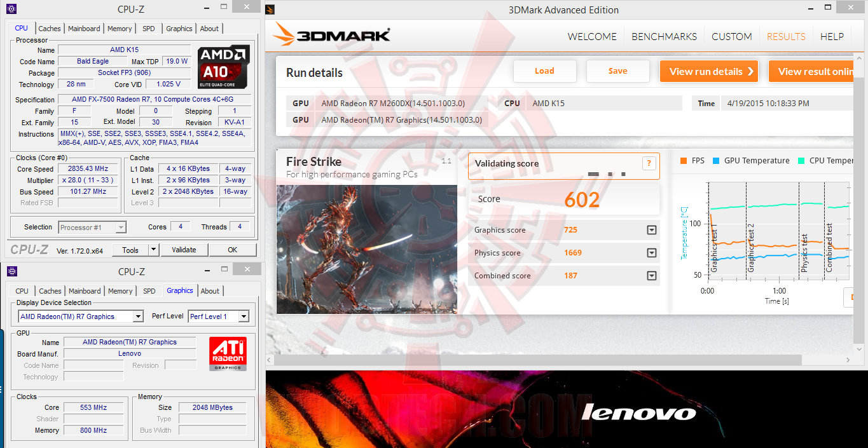
Task: Click the GPU Core clock value 553 MHz
Action: pos(93,407)
